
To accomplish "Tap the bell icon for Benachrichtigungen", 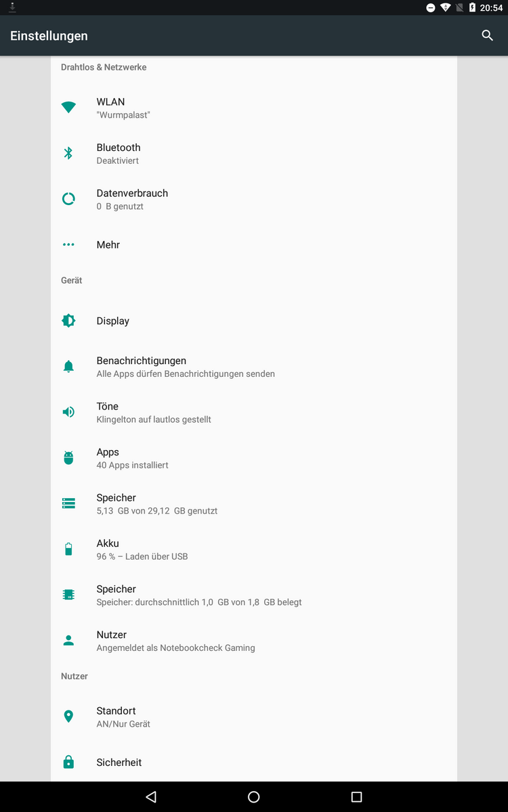I will click(x=68, y=367).
